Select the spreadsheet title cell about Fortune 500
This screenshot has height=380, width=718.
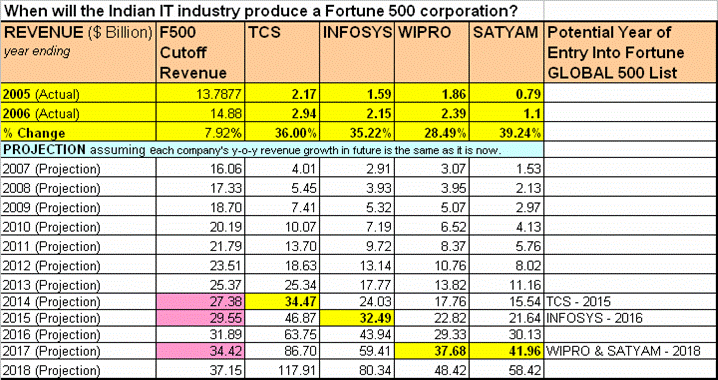tap(272, 10)
